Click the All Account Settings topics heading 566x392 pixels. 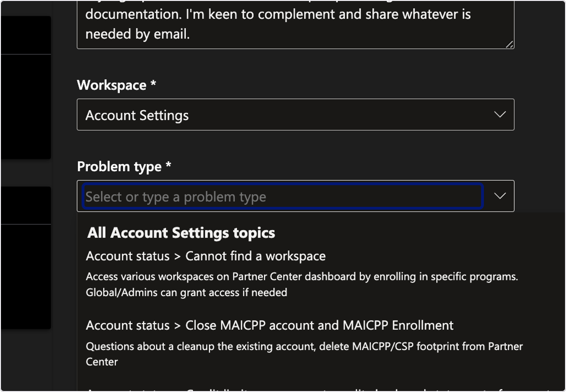tap(181, 233)
